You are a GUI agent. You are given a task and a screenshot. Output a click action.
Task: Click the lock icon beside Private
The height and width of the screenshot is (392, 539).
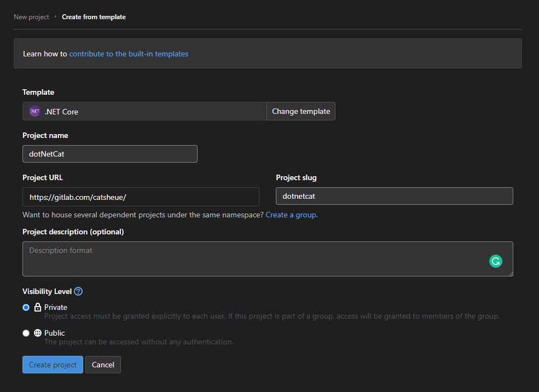pos(38,307)
